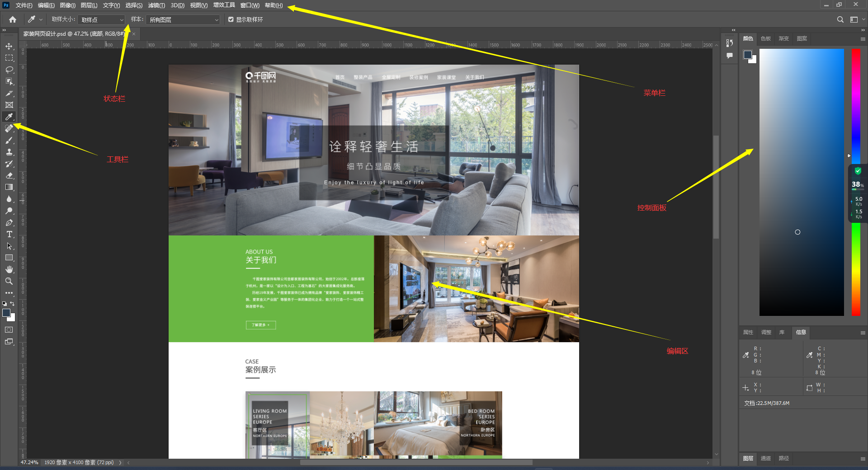Select the Crop tool
This screenshot has width=868, height=470.
click(x=9, y=93)
